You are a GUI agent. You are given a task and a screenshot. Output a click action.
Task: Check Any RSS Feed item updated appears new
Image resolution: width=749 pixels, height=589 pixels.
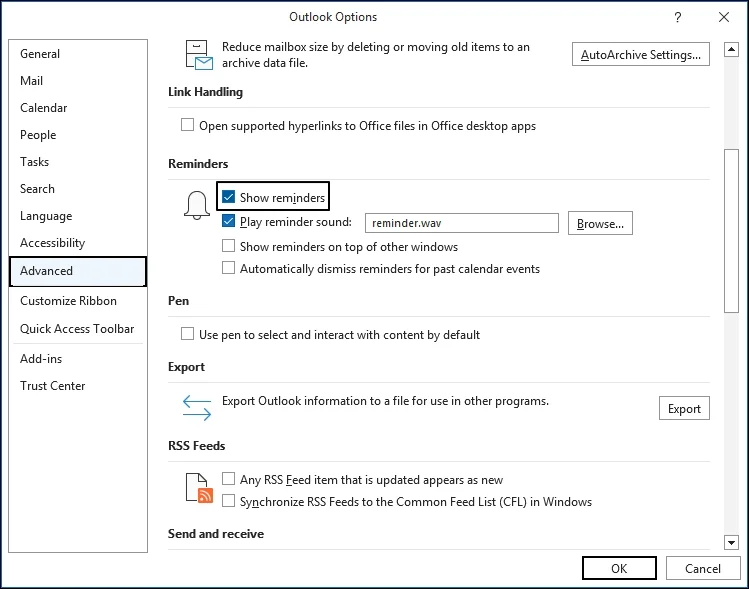(x=228, y=479)
